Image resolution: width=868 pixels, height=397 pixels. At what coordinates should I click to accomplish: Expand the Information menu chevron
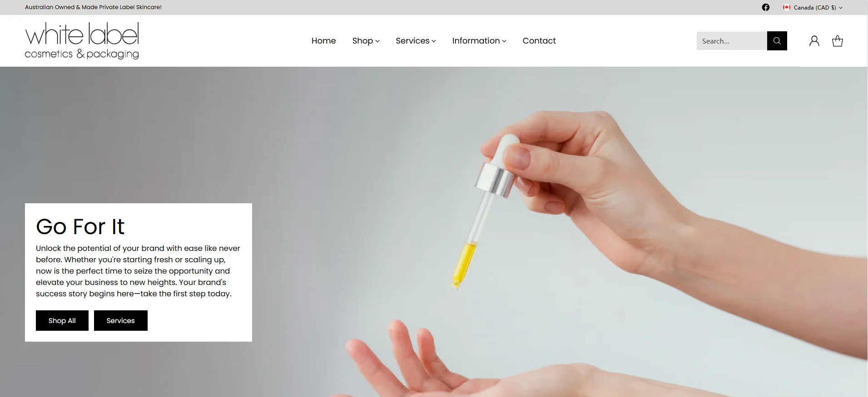[x=504, y=41]
